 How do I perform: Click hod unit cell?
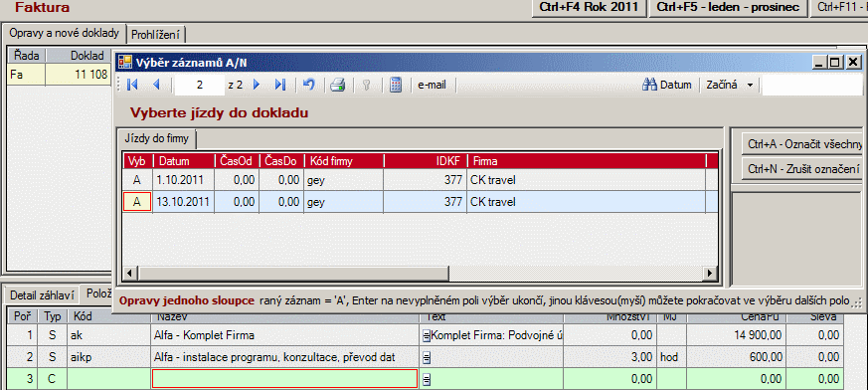(672, 358)
